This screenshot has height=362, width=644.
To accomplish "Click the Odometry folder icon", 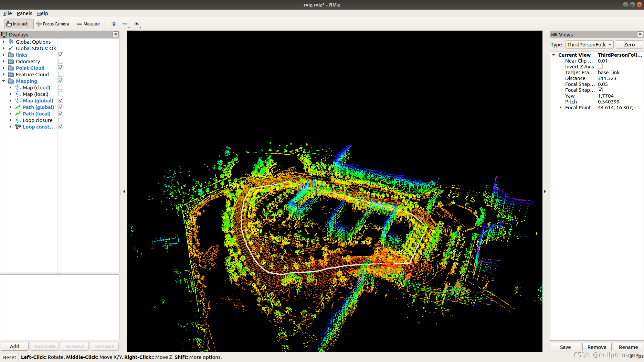I will 11,61.
